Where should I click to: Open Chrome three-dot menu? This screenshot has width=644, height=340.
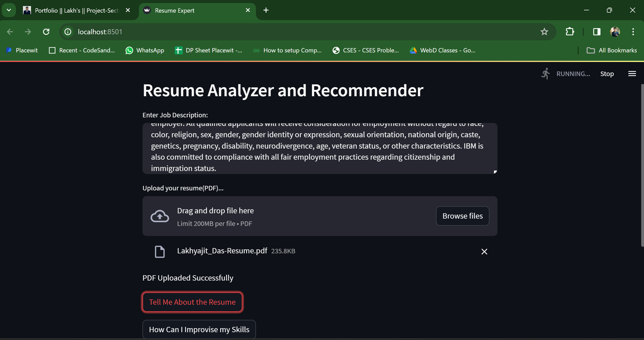(x=633, y=32)
